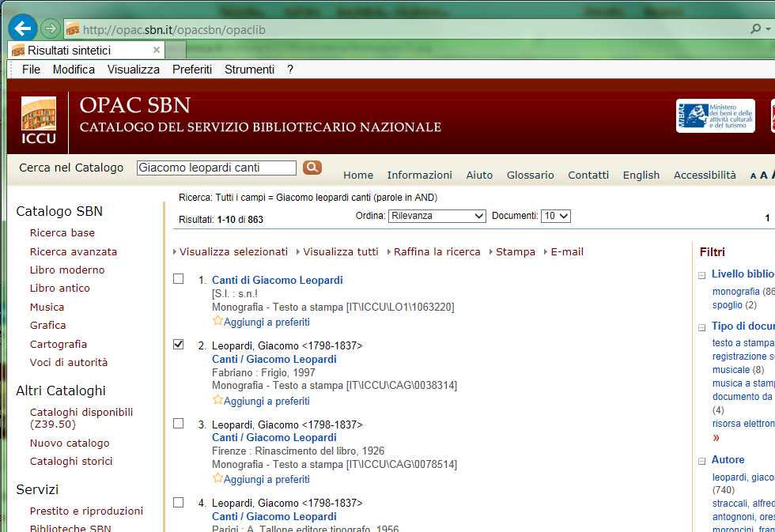775x532 pixels.
Task: Click the browser forward arrow button
Action: point(50,28)
